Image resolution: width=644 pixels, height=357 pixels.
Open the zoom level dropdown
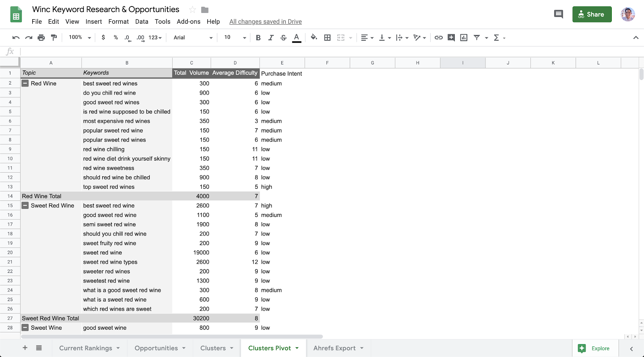tap(80, 37)
